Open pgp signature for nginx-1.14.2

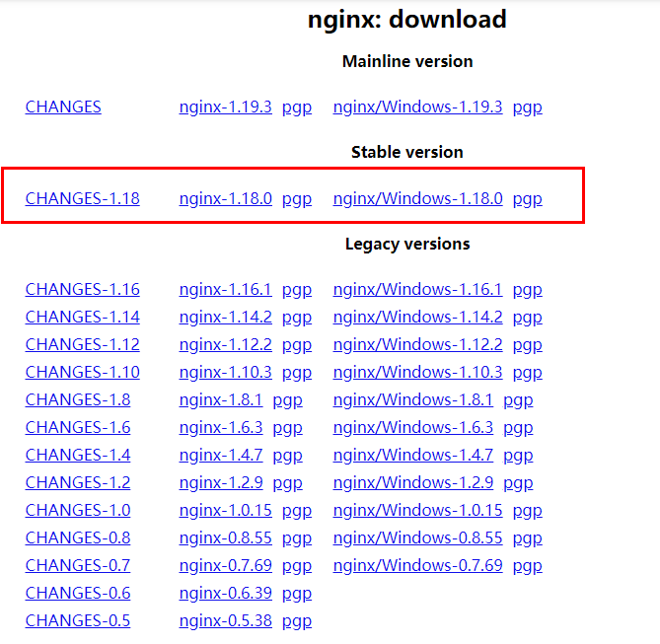coord(297,320)
